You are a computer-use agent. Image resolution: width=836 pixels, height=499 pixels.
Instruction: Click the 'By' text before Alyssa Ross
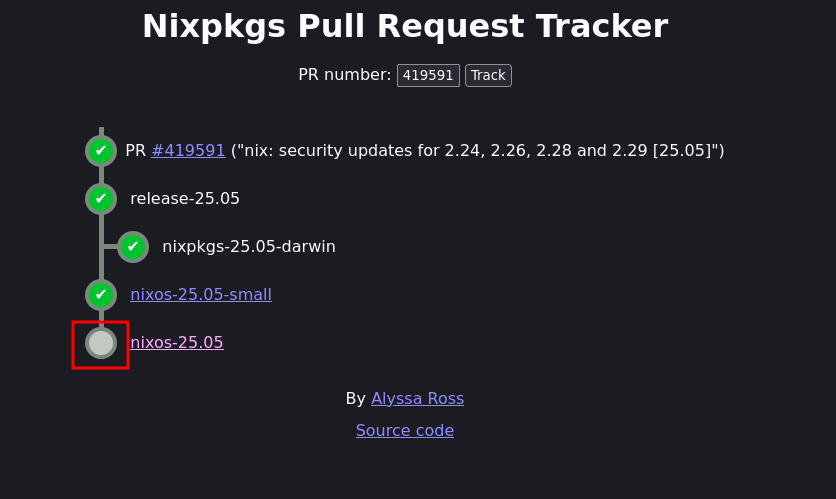pyautogui.click(x=356, y=398)
